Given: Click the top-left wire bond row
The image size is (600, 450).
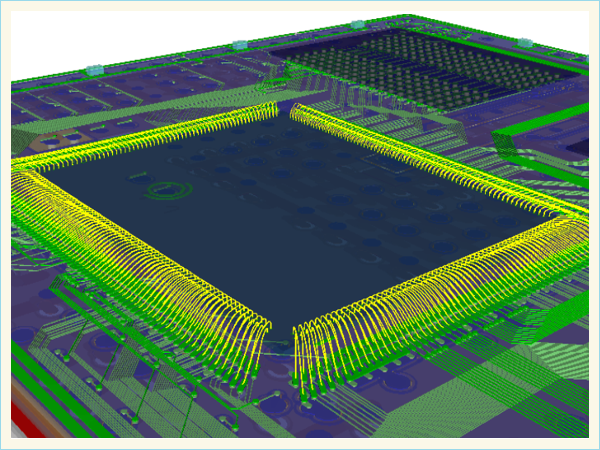Looking at the screenshot, I should (150, 135).
